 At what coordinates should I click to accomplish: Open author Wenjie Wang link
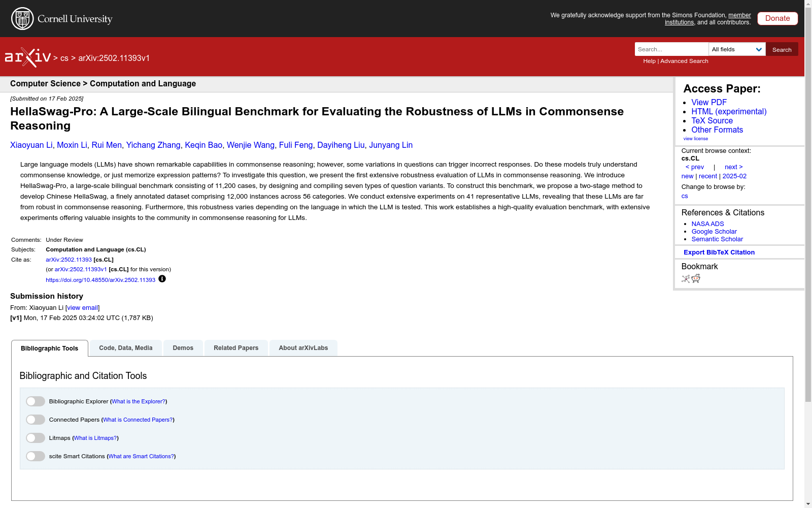251,145
